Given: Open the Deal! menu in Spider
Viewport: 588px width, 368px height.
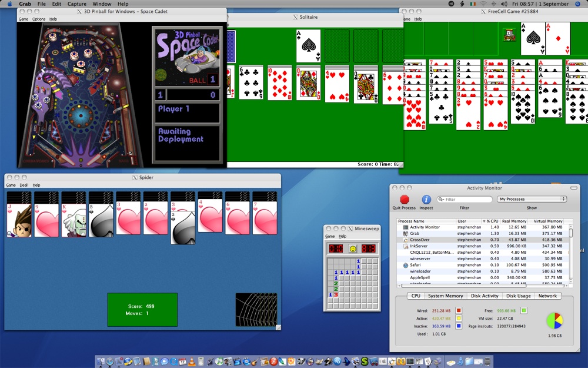Looking at the screenshot, I should (24, 185).
